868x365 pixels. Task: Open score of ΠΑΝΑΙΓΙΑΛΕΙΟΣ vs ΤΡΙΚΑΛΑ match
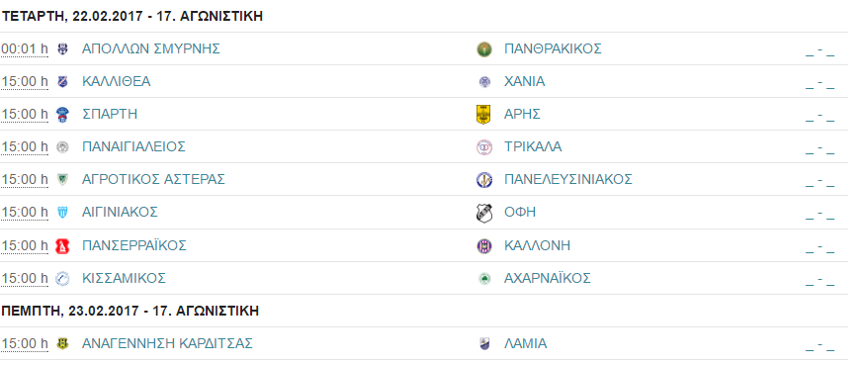pyautogui.click(x=820, y=149)
